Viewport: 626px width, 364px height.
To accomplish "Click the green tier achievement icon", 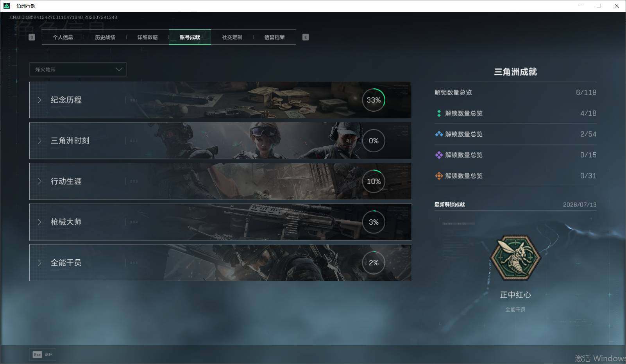I will coord(439,113).
